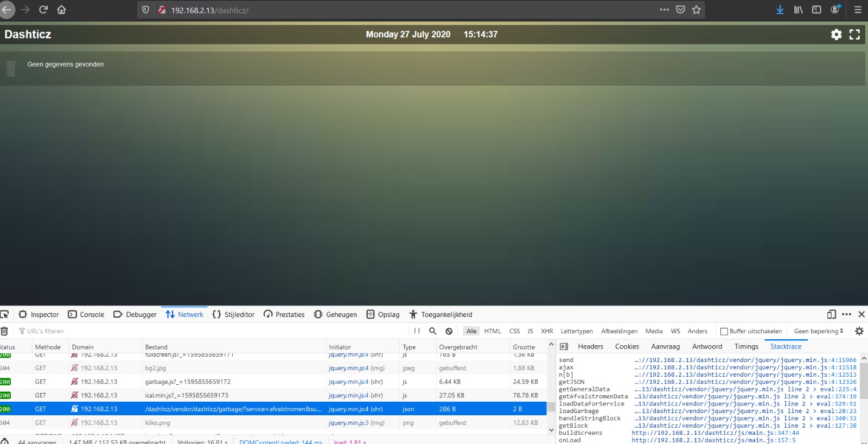
Task: Filter requests by JS
Action: pos(530,331)
